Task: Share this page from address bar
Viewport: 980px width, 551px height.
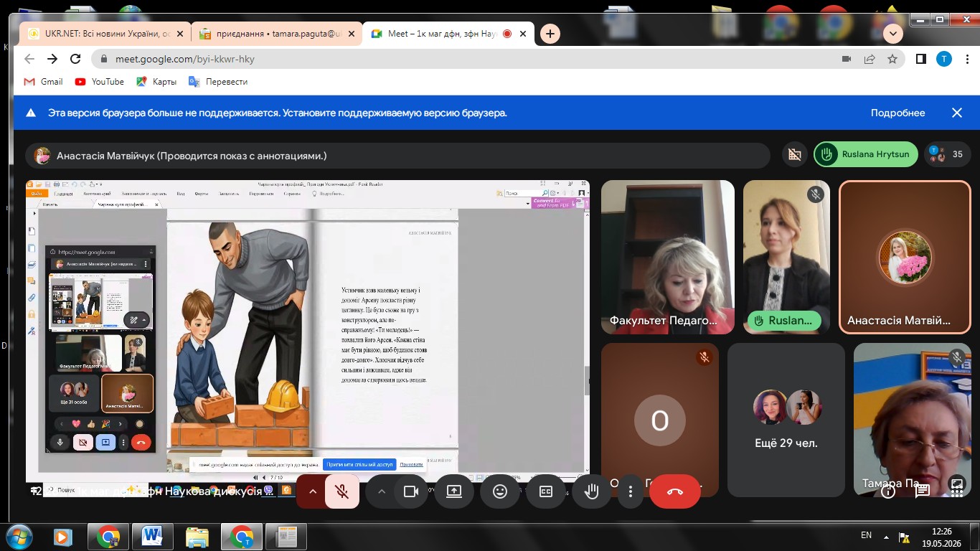Action: (870, 59)
